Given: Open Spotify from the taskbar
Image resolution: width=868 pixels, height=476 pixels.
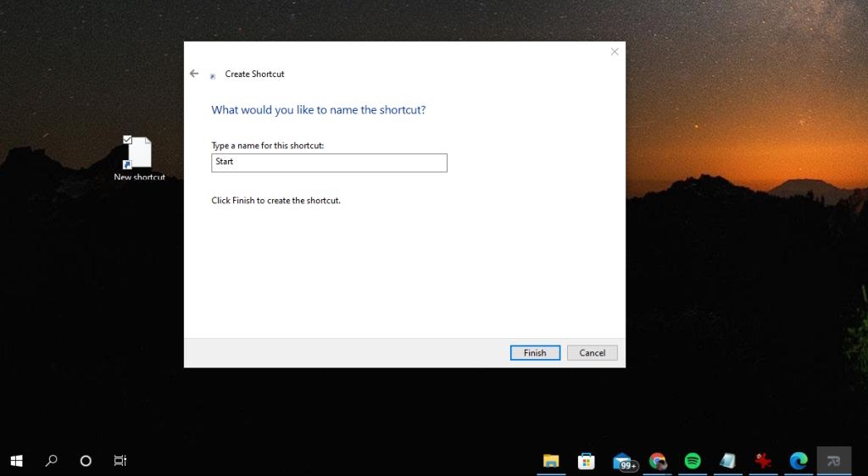Looking at the screenshot, I should click(x=693, y=461).
